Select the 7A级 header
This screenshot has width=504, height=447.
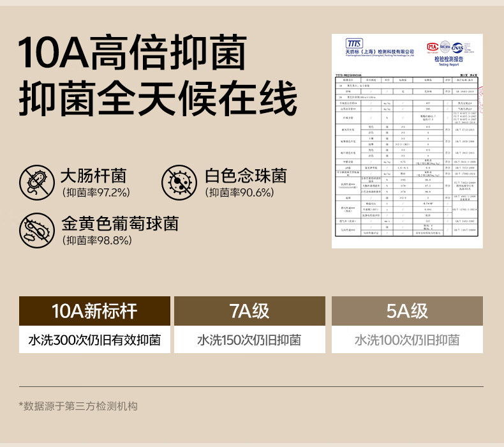tap(249, 311)
